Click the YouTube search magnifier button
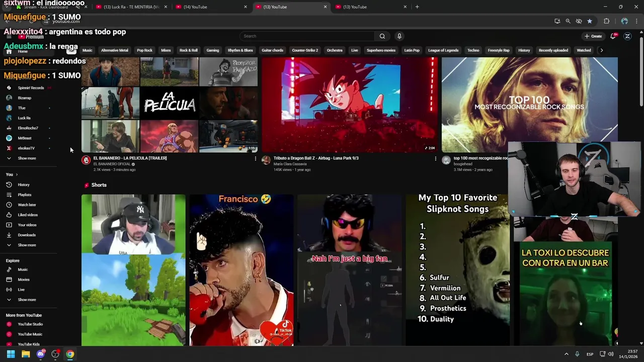This screenshot has width=644, height=362. [382, 36]
